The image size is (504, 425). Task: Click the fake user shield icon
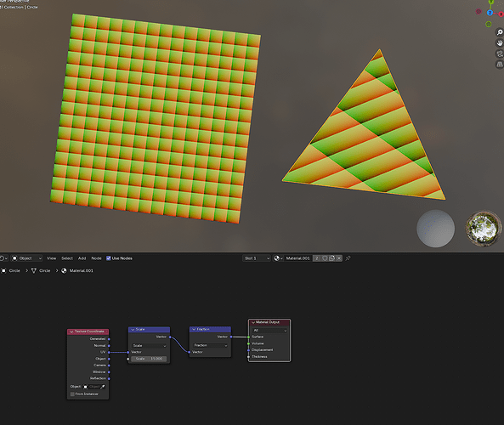coord(325,258)
